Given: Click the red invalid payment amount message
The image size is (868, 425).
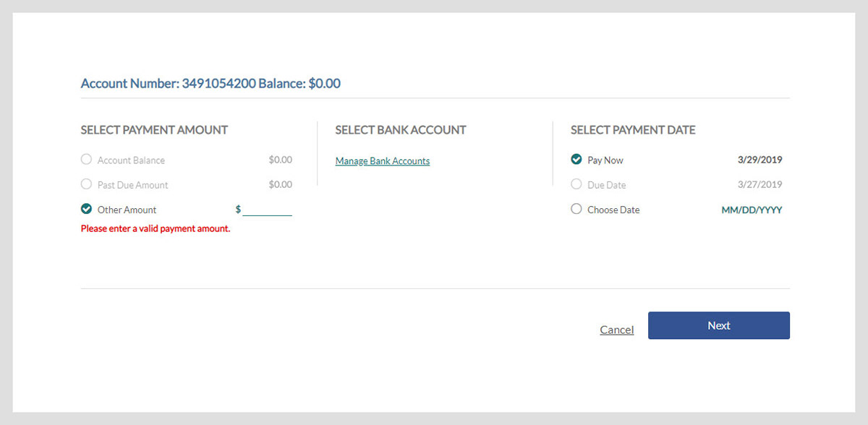Looking at the screenshot, I should point(156,229).
